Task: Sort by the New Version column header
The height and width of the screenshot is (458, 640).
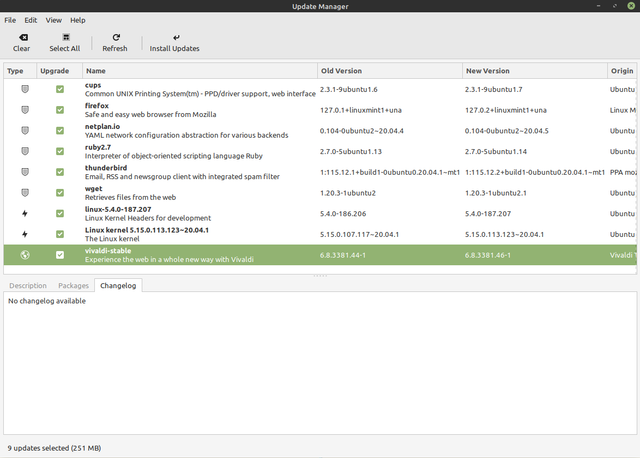Action: pos(535,71)
